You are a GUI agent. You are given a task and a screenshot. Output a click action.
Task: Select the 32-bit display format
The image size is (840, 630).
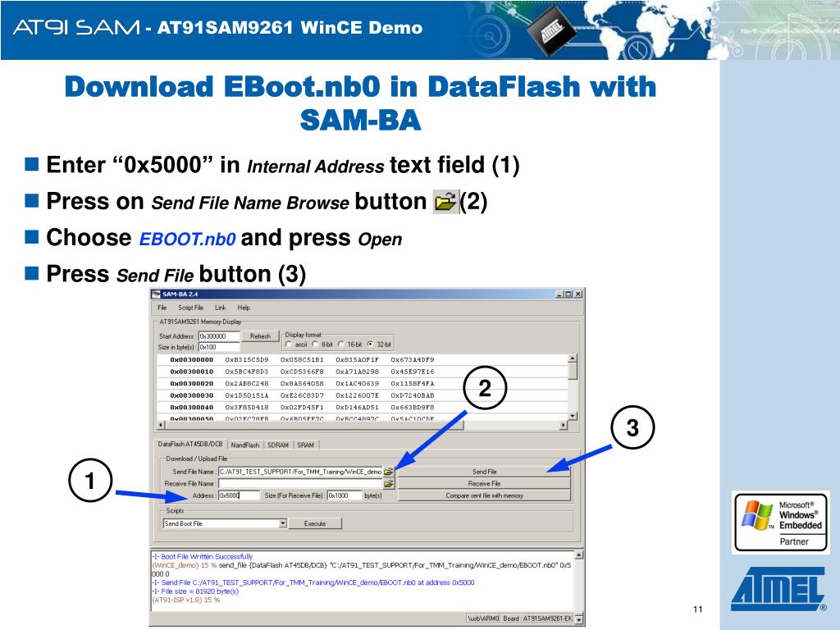pos(370,345)
